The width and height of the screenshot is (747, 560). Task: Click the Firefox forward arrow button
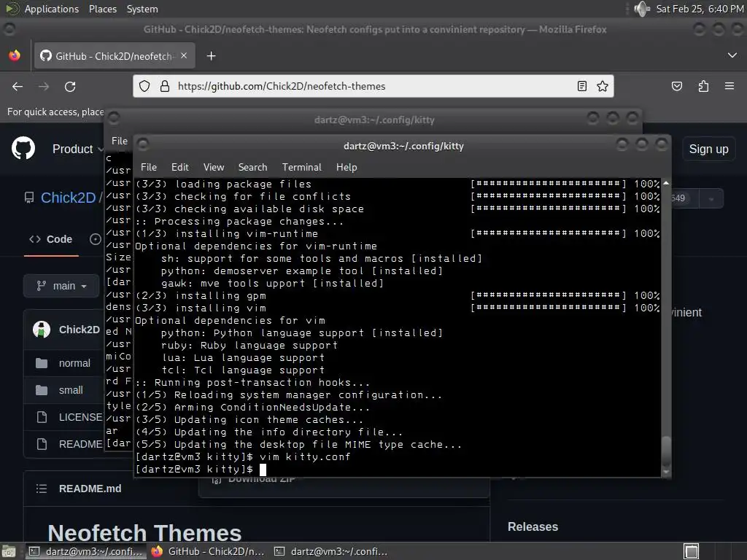pos(44,86)
